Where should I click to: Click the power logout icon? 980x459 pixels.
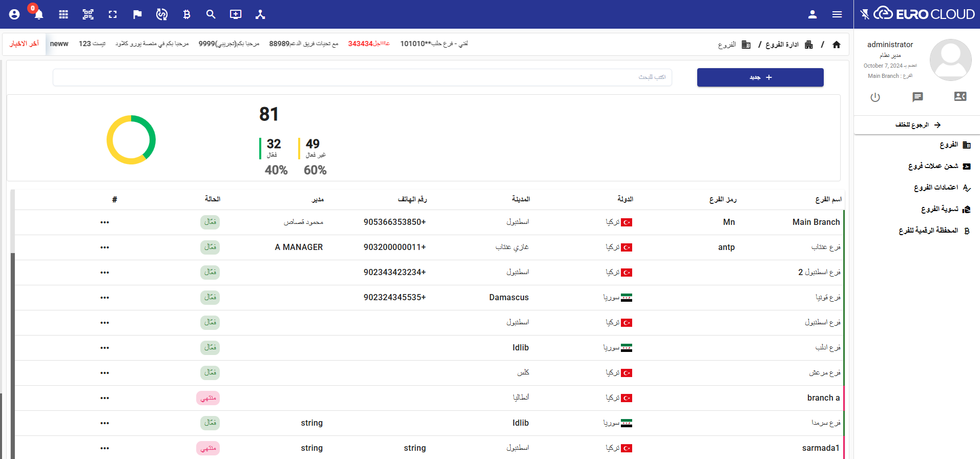[x=875, y=97]
